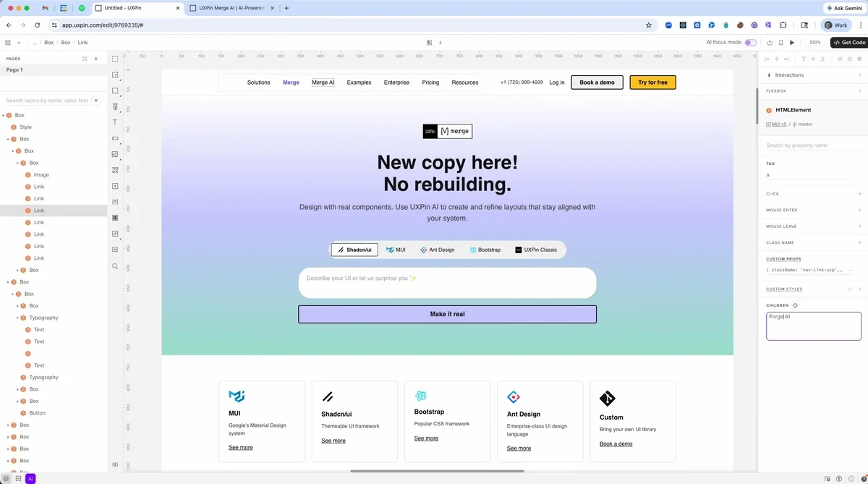
Task: Select the Text tool in left toolbar
Action: tap(115, 122)
